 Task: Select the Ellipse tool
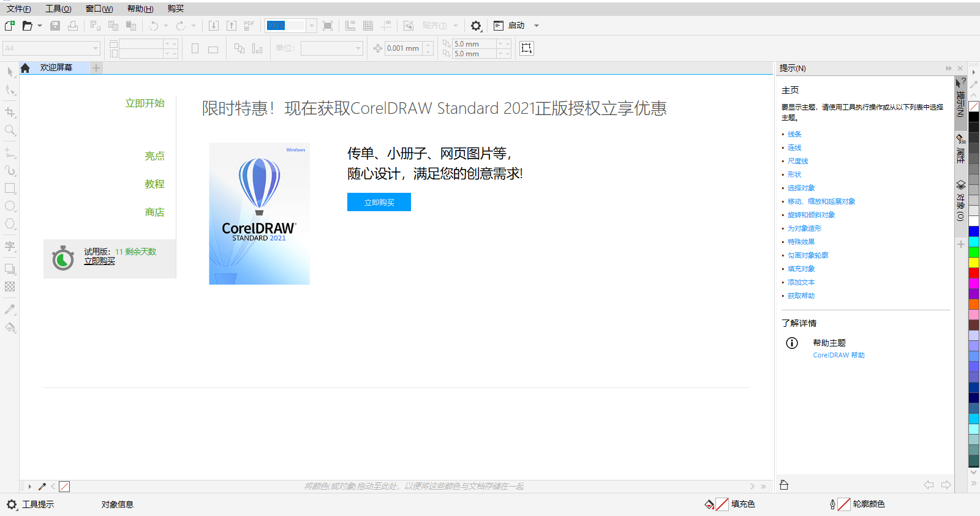click(x=10, y=206)
